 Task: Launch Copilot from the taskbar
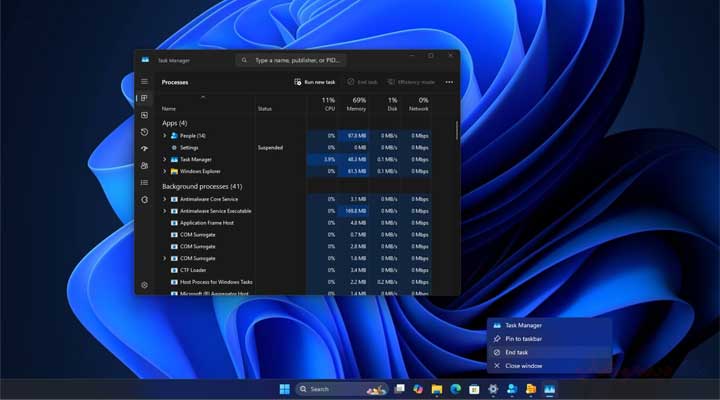[418, 389]
